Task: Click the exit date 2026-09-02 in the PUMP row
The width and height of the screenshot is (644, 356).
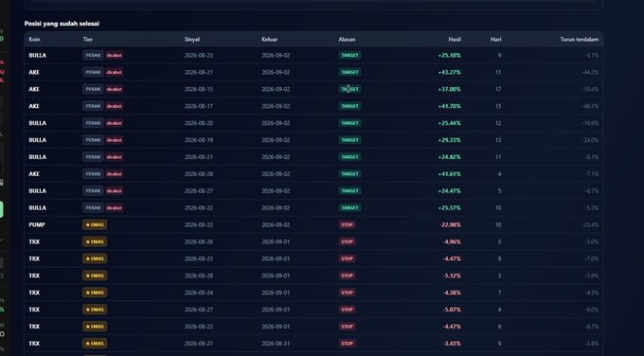Action: (x=276, y=225)
